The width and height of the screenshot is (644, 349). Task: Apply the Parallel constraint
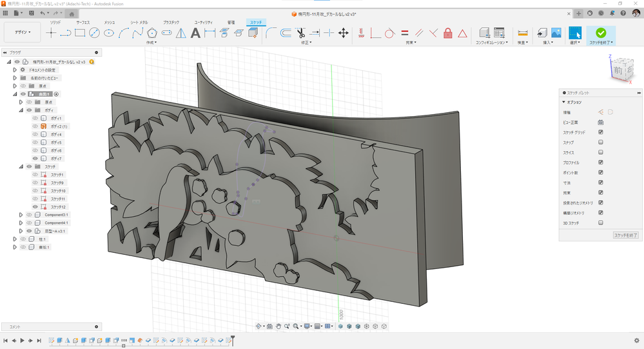pyautogui.click(x=419, y=34)
